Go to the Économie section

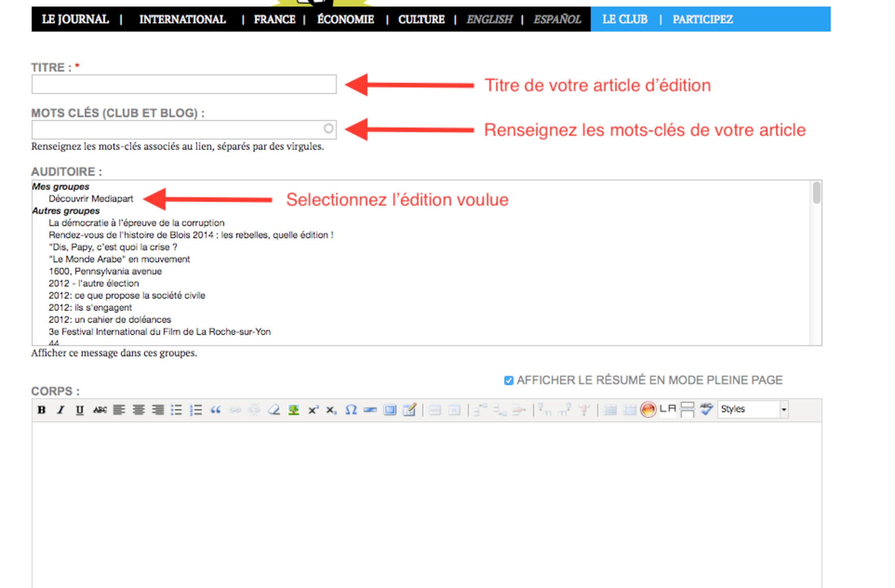[345, 20]
